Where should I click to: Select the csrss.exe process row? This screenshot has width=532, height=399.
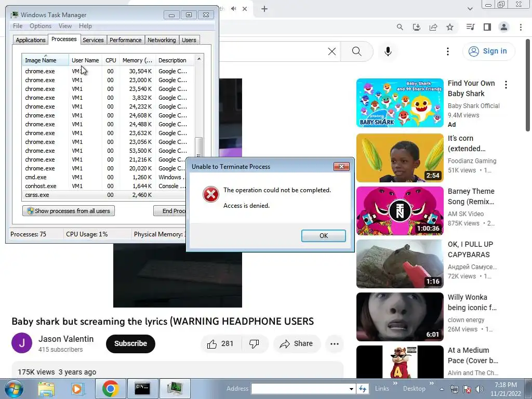104,195
